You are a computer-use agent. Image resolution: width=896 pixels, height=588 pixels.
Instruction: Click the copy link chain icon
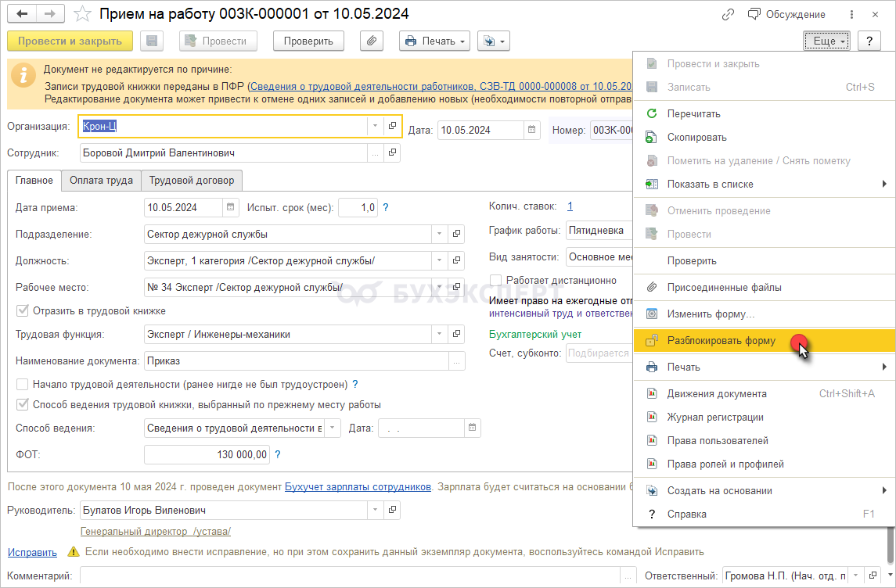(x=729, y=14)
